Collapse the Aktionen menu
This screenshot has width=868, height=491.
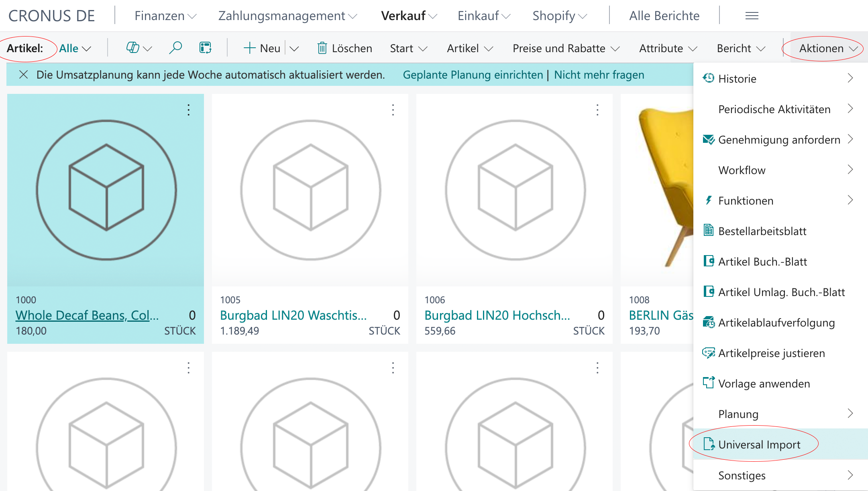pyautogui.click(x=828, y=49)
